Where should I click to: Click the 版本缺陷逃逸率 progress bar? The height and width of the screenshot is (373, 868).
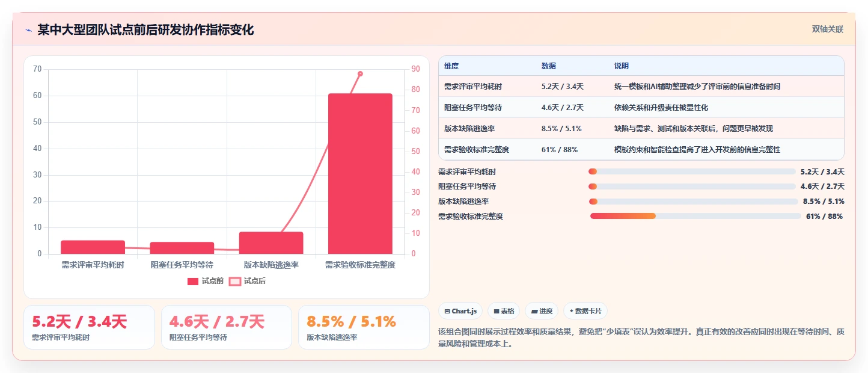[693, 202]
